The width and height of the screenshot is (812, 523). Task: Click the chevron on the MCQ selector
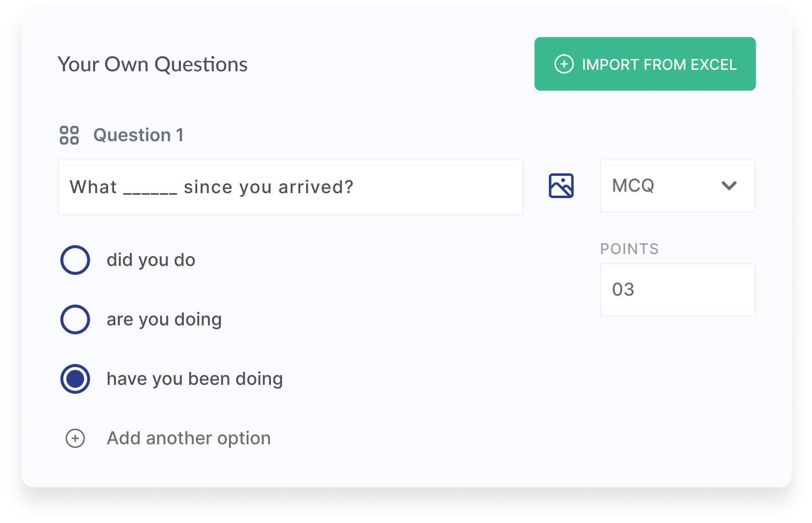click(728, 186)
